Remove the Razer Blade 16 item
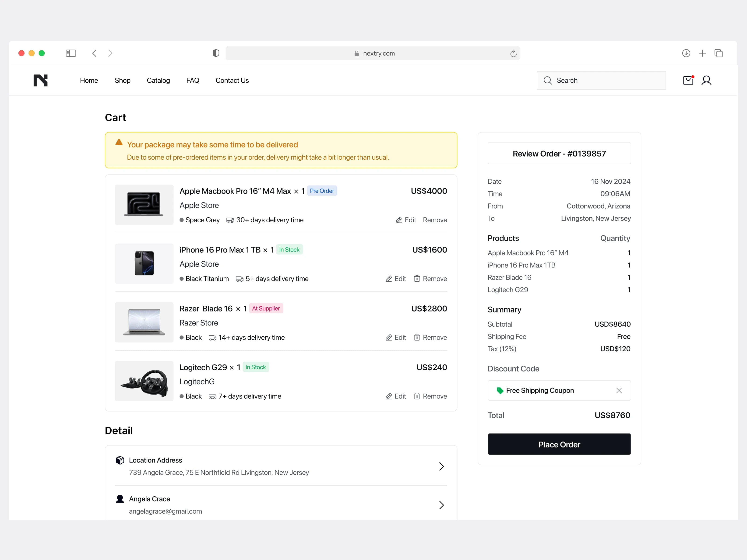Image resolution: width=747 pixels, height=560 pixels. click(x=430, y=338)
